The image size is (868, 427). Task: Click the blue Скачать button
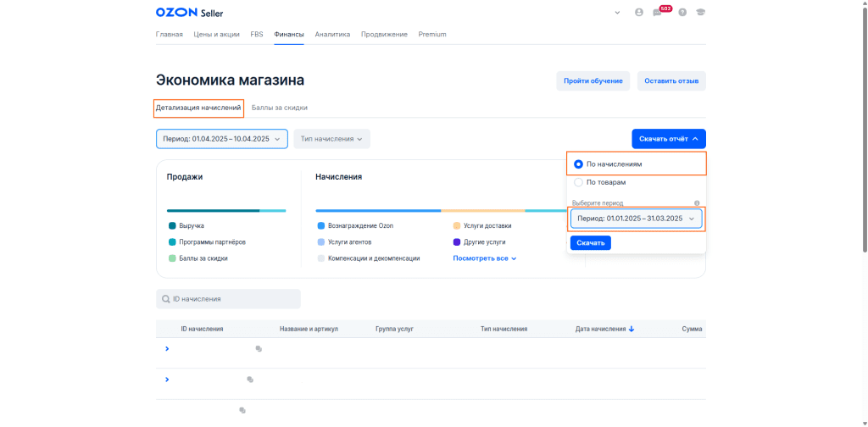[x=590, y=243]
